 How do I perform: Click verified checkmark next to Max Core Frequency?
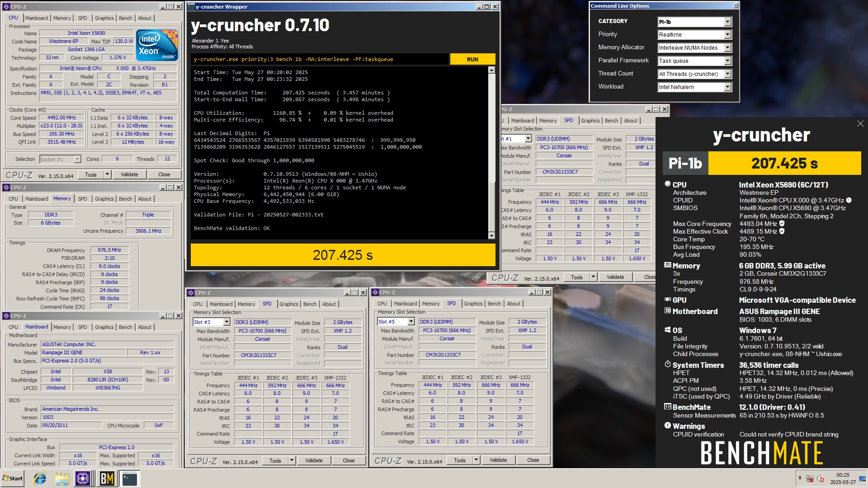782,223
